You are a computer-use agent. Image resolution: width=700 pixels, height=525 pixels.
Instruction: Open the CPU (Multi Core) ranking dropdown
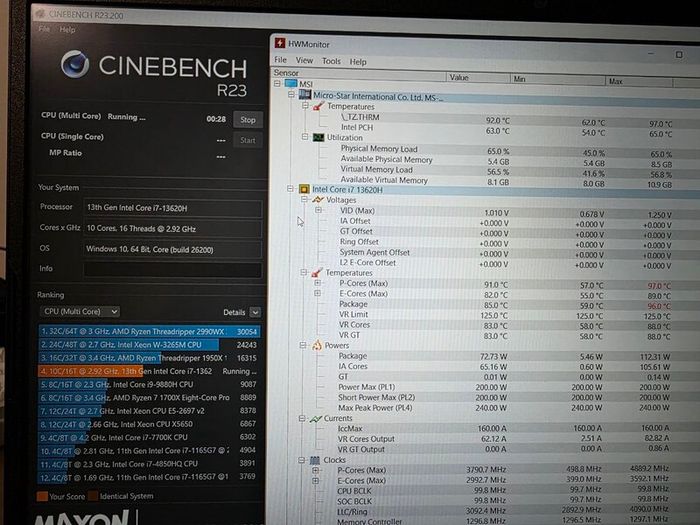80,312
